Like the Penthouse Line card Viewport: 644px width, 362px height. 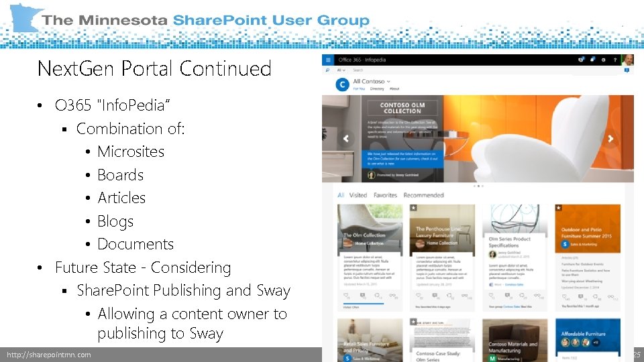pos(419,296)
